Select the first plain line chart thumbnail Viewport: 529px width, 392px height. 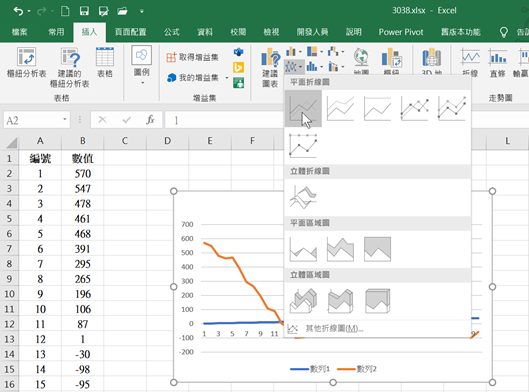coord(303,109)
